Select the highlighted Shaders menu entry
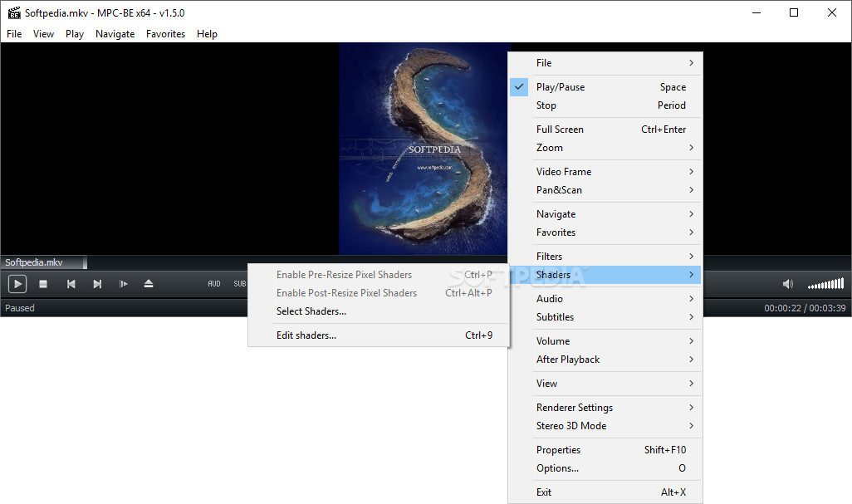This screenshot has height=504, width=852. [x=605, y=275]
